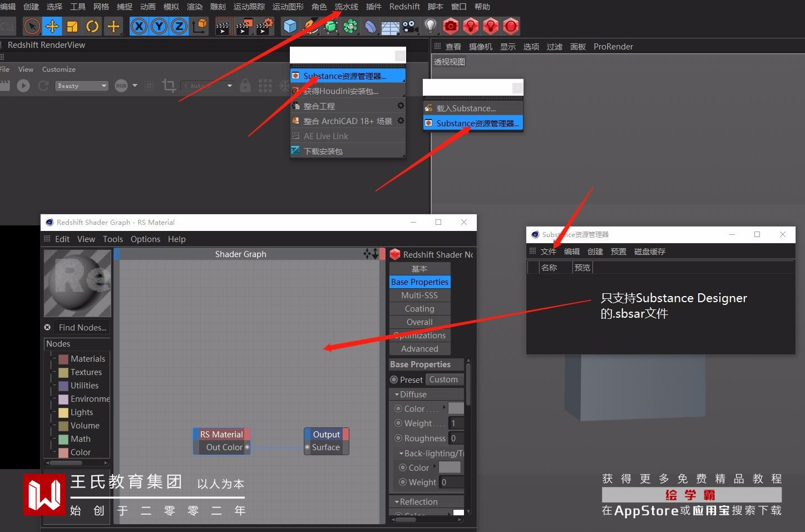Click the Back-lighting Weight radio dot
This screenshot has height=532, width=805.
pyautogui.click(x=402, y=482)
